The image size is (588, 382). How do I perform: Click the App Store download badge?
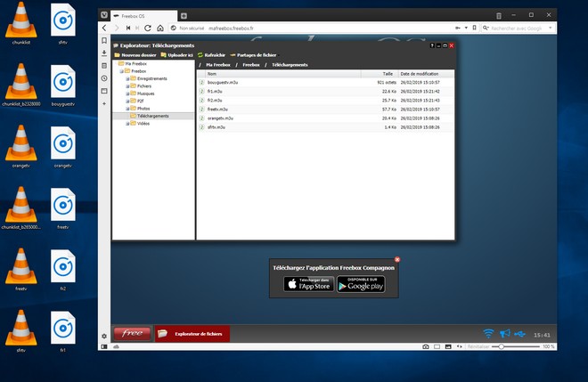[307, 284]
